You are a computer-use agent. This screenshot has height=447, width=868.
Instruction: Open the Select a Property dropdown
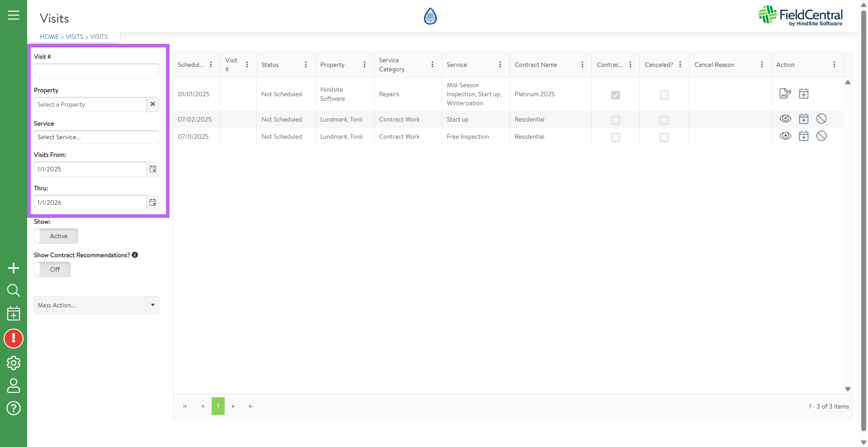(90, 104)
